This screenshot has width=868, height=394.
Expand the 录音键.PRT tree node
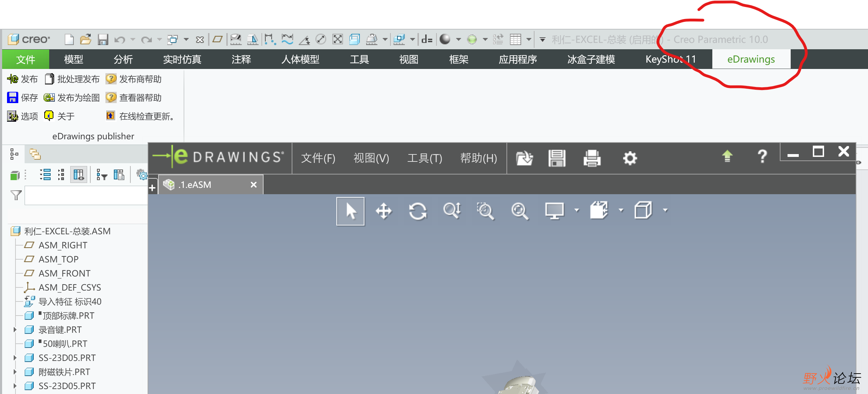pyautogui.click(x=15, y=330)
